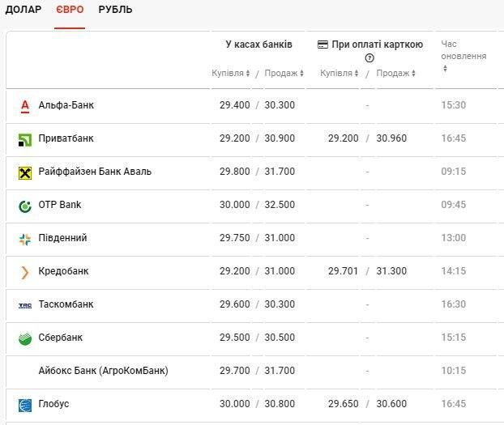Click the Глобус blue logo icon
This screenshot has width=504, height=425.
(24, 405)
